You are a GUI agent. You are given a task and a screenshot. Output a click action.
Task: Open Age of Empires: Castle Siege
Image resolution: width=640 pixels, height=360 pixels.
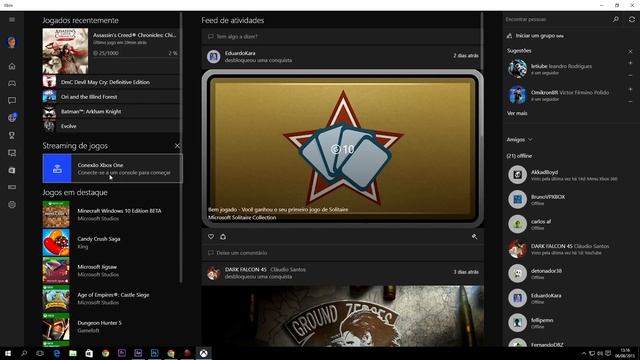[111, 298]
